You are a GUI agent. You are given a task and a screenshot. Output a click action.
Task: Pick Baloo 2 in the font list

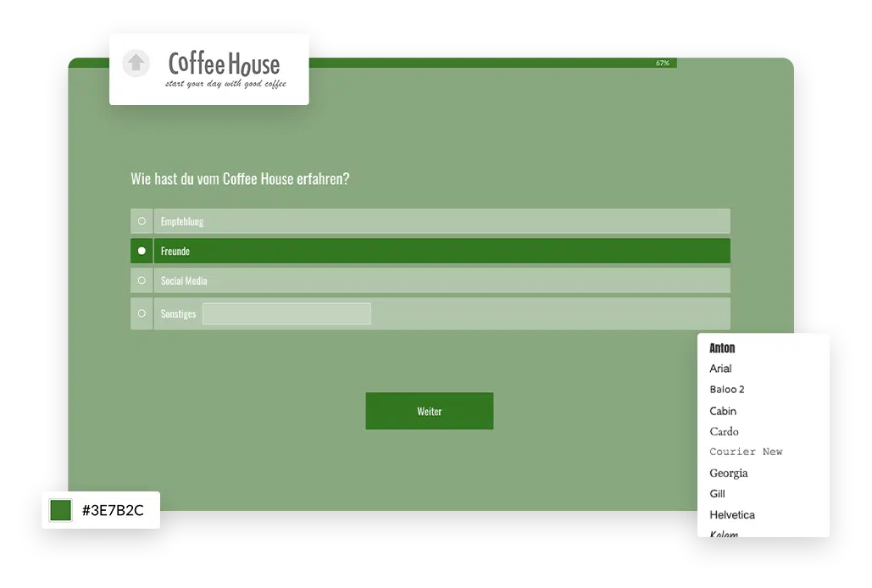point(727,390)
